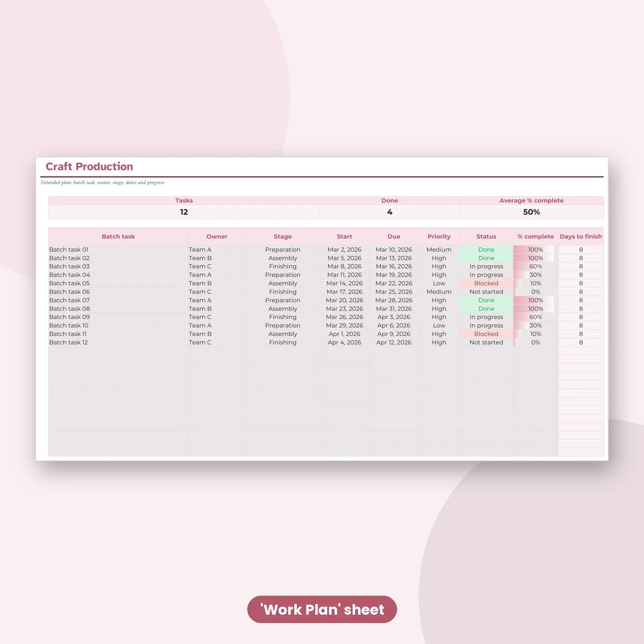Click the Blocked status of Batch task 05
The width and height of the screenshot is (644, 644).
click(x=486, y=283)
